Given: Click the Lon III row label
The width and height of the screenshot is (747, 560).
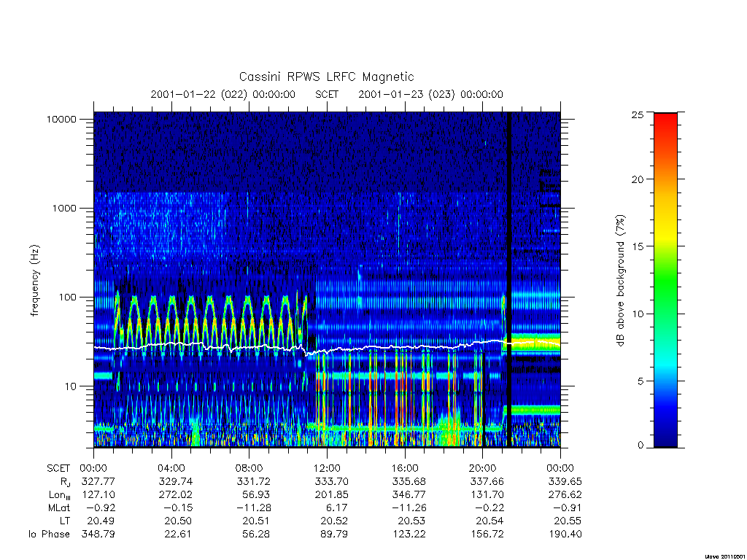Looking at the screenshot, I should (59, 495).
